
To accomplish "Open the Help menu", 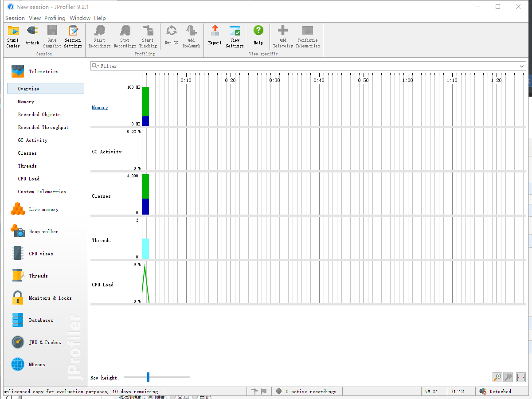I will [x=100, y=18].
